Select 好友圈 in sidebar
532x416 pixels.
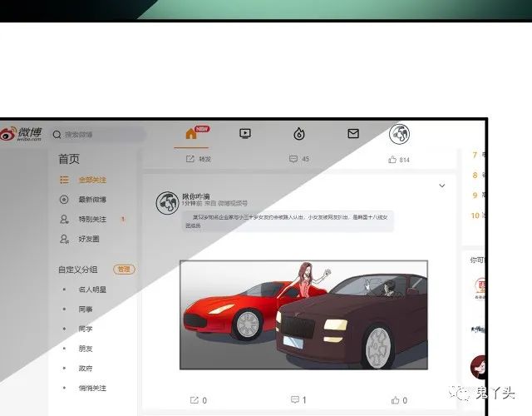click(89, 239)
